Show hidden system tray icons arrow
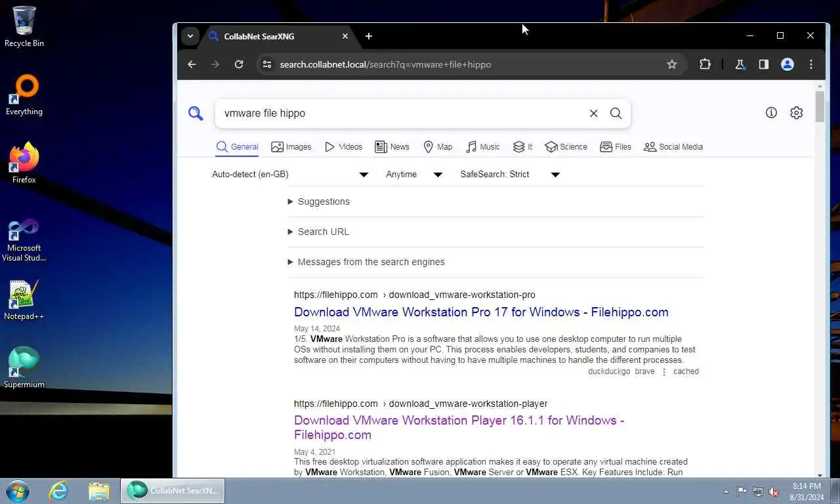 pos(726,492)
